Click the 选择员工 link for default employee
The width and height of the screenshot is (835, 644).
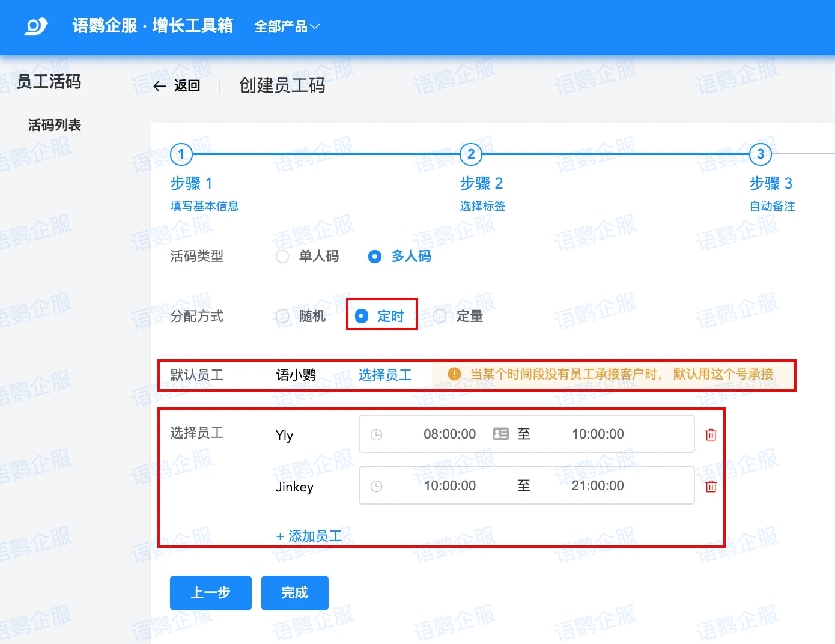point(385,375)
